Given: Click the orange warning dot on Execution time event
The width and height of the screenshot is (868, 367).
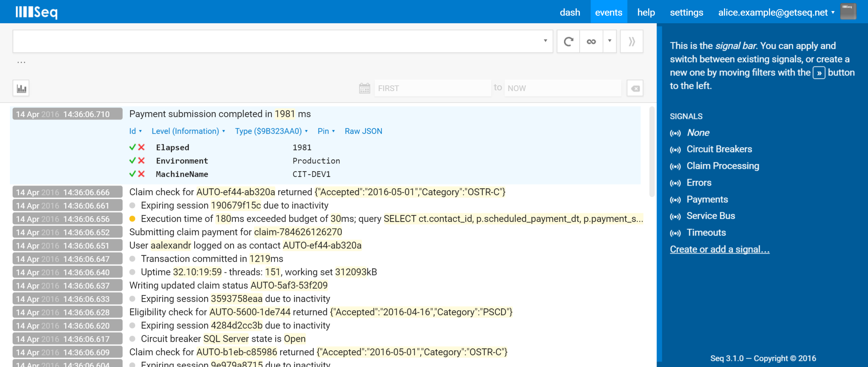Looking at the screenshot, I should click(x=132, y=219).
